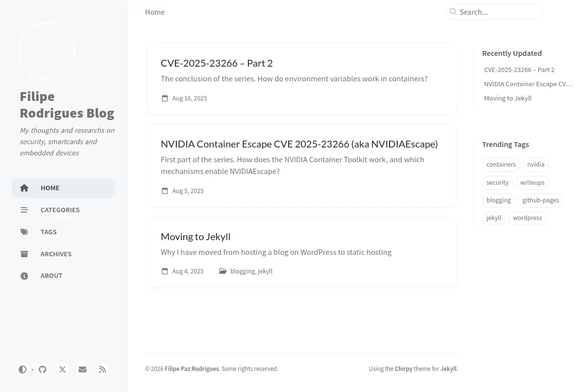This screenshot has height=392, width=588.
Task: Click calendar icon beside Aug 16, 2025
Action: 165,98
